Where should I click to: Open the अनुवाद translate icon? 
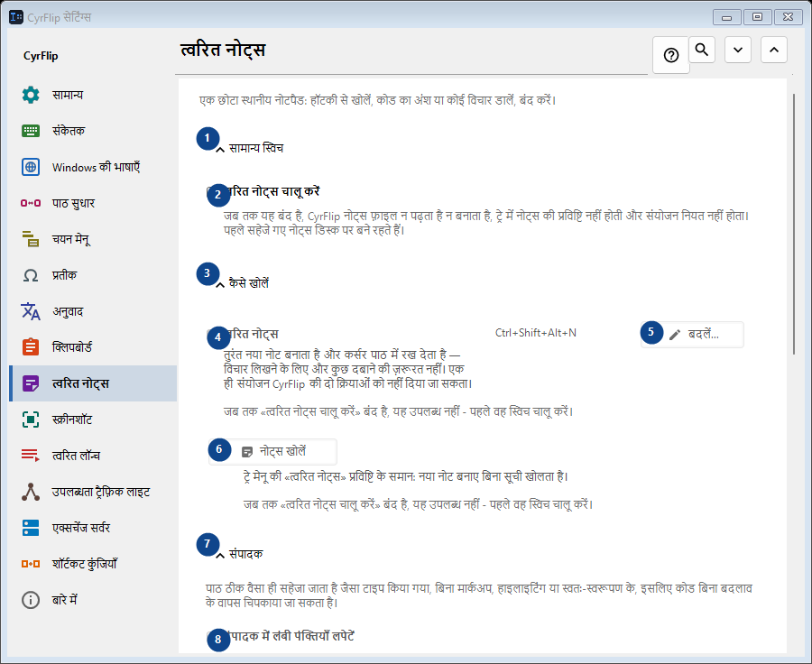pos(31,311)
